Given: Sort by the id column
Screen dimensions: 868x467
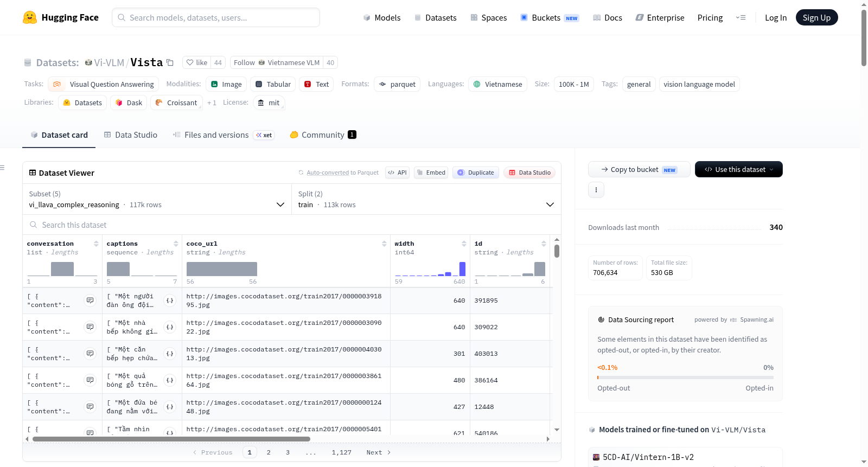Looking at the screenshot, I should 544,244.
